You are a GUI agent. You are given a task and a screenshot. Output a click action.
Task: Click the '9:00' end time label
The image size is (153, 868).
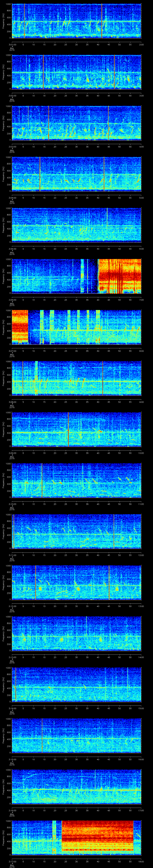141,402
